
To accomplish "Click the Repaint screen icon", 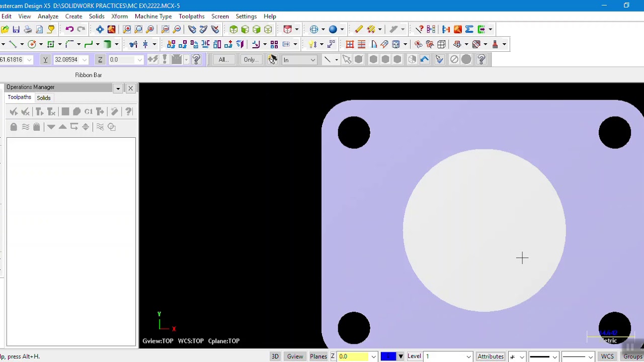I will point(111,30).
